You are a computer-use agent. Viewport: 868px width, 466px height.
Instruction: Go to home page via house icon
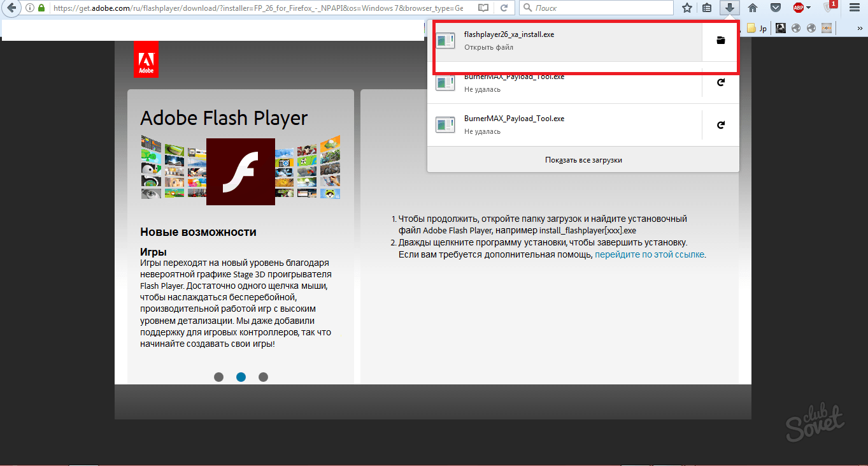click(753, 8)
